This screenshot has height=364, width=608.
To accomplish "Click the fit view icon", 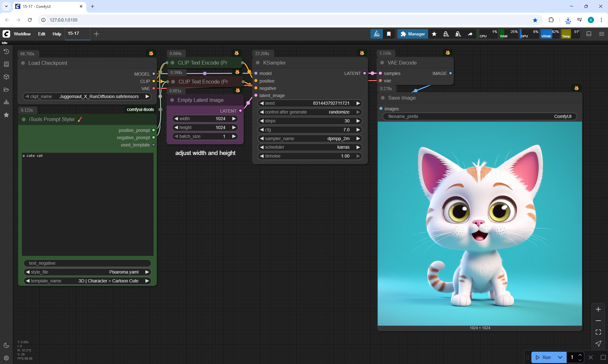I will [x=598, y=332].
